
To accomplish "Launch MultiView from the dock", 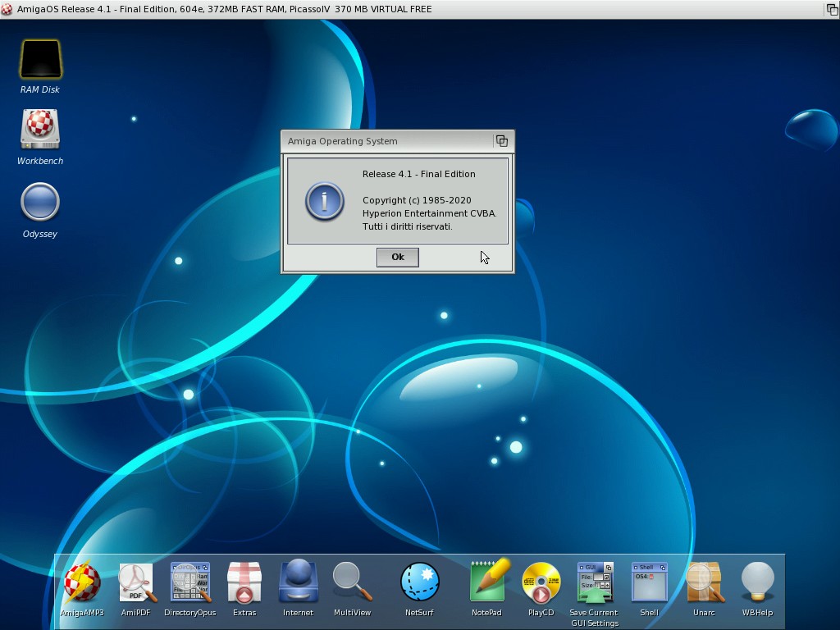I will coord(352,582).
